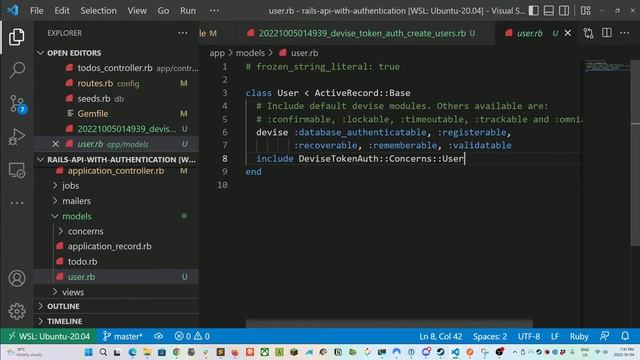Expand the concerns folder
640x360 pixels.
click(85, 231)
